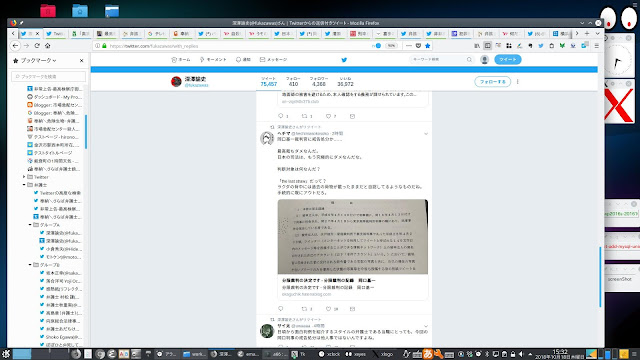640x360 pixels.
Task: Open the options chevron on the サイ太 tweet
Action: pos(426,326)
